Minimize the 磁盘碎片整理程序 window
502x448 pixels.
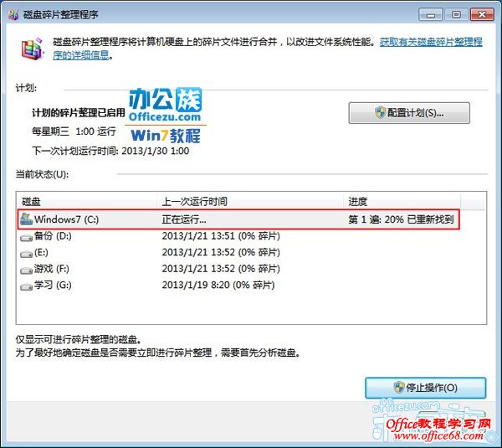click(431, 15)
